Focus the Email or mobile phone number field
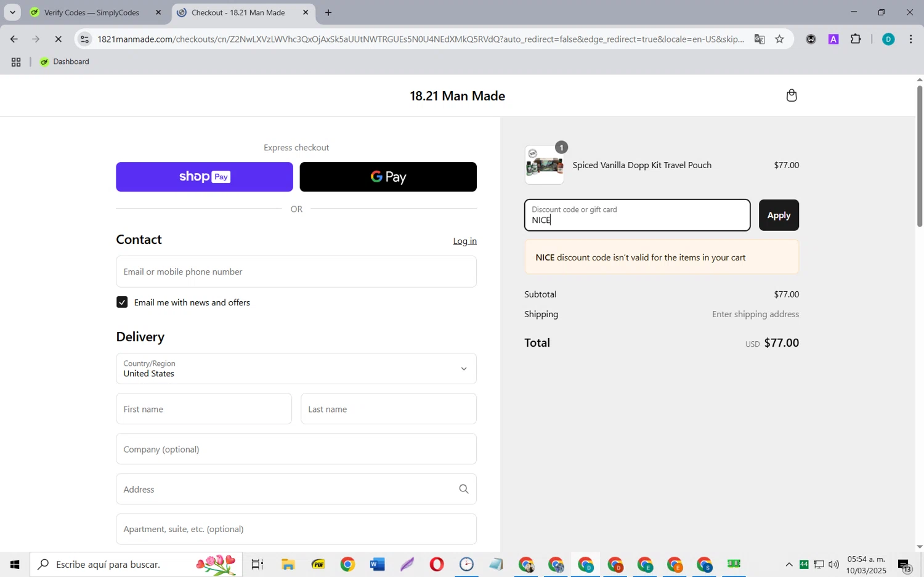This screenshot has width=924, height=577. pos(296,272)
